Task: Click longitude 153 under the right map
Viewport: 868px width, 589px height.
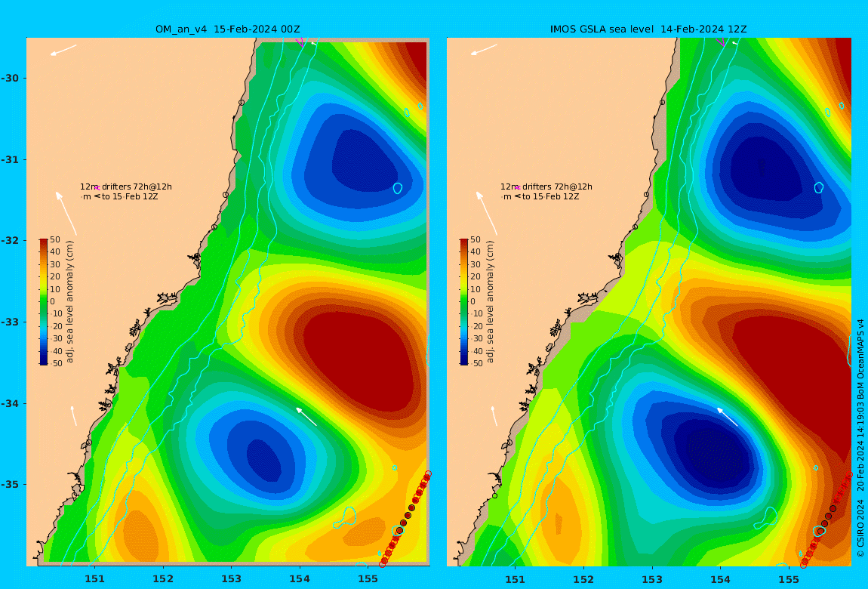Action: click(x=652, y=579)
